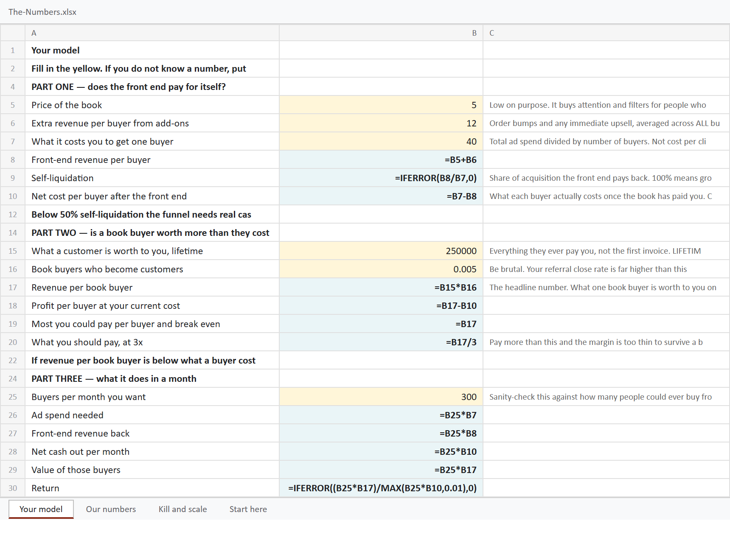
Task: Click the lifetime value cell 250000
Action: (381, 251)
